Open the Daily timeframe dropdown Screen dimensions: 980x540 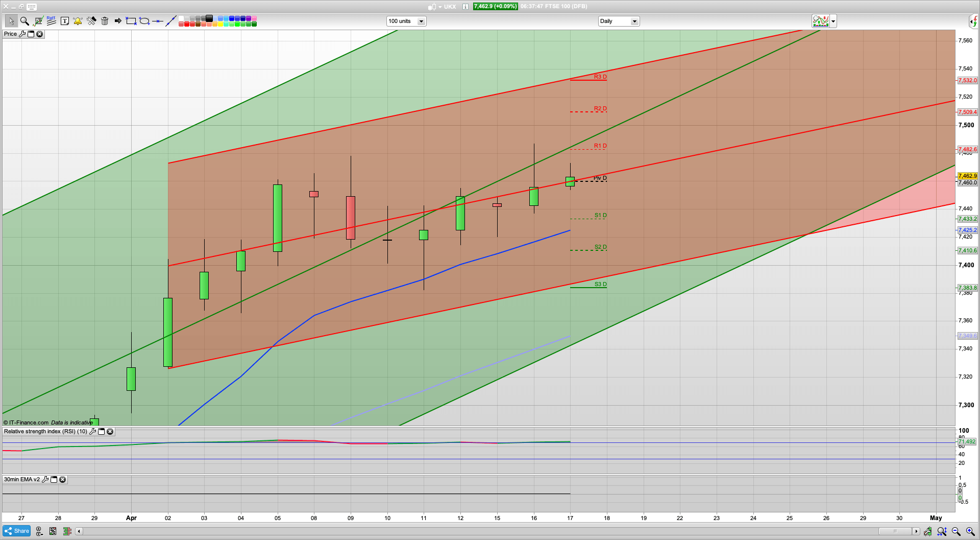[x=619, y=21]
